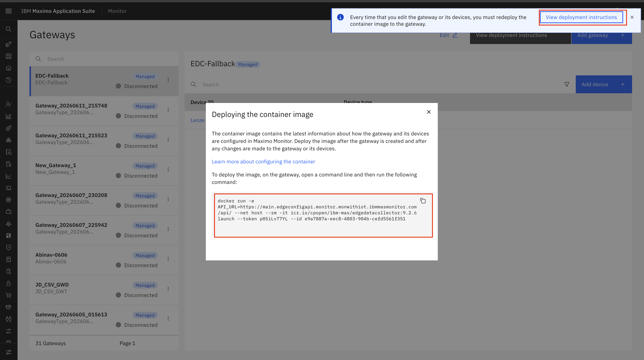Open Learn more about configuring the container
The image size is (644, 360).
[263, 162]
